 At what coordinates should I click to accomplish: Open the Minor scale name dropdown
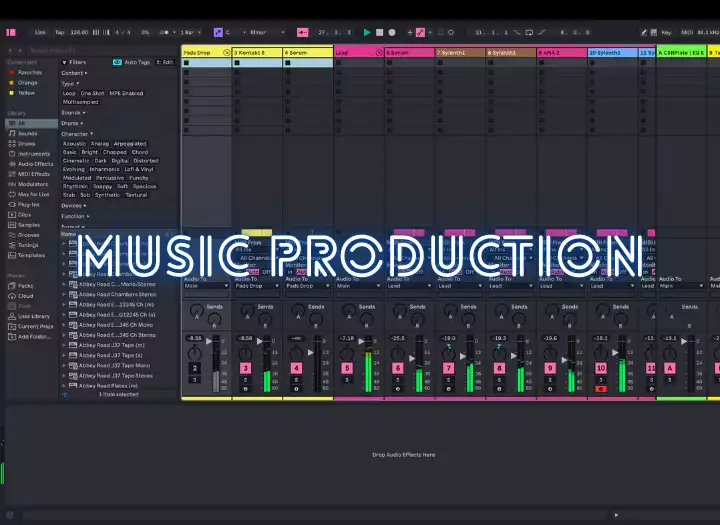tap(267, 33)
